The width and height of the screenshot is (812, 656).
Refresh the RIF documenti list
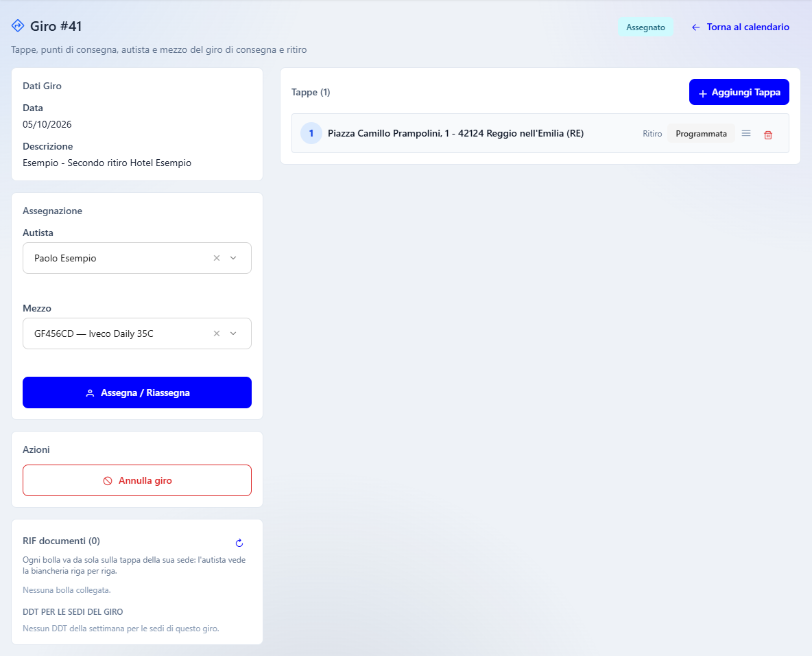[x=239, y=543]
